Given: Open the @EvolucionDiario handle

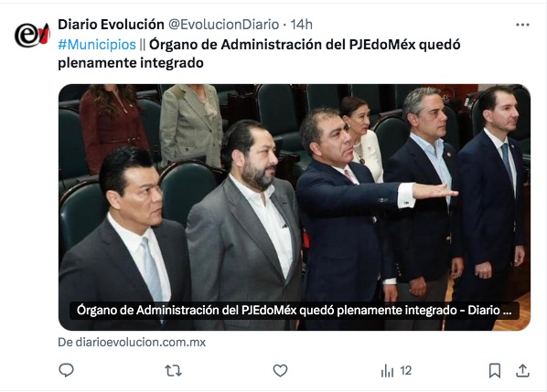Looking at the screenshot, I should pyautogui.click(x=223, y=25).
